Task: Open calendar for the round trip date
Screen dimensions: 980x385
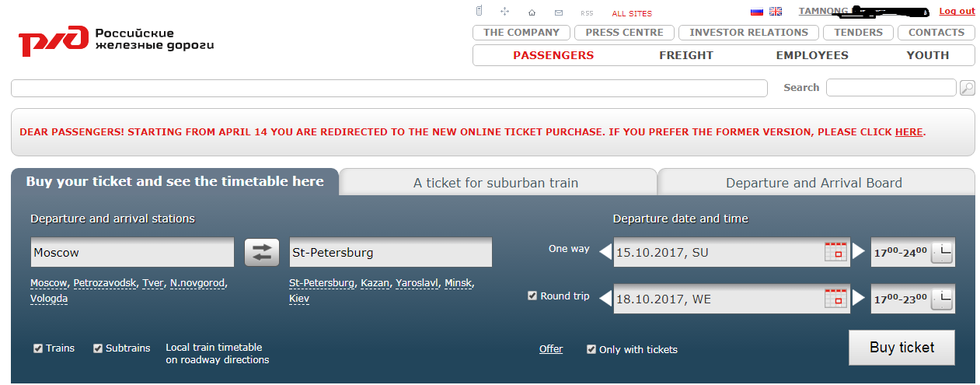Action: [x=835, y=298]
